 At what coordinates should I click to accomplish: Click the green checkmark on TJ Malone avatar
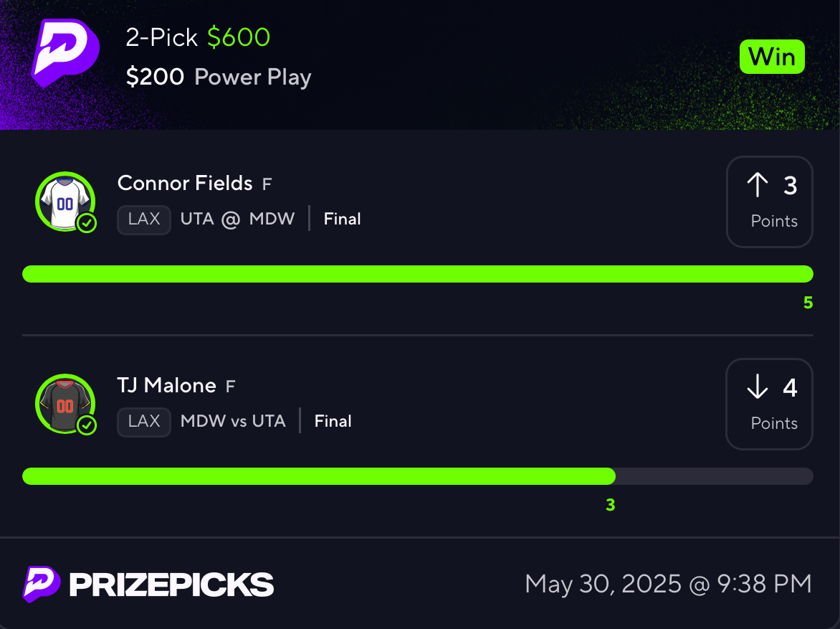coord(87,425)
